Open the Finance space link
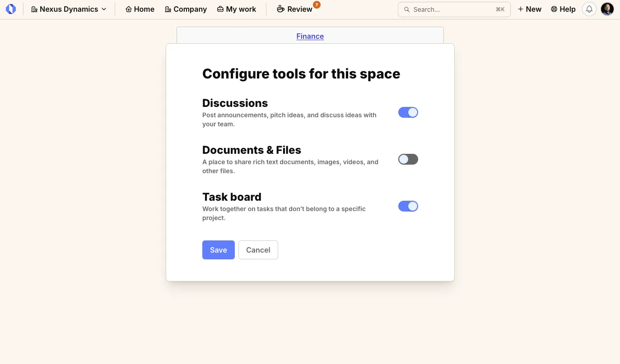 [310, 36]
